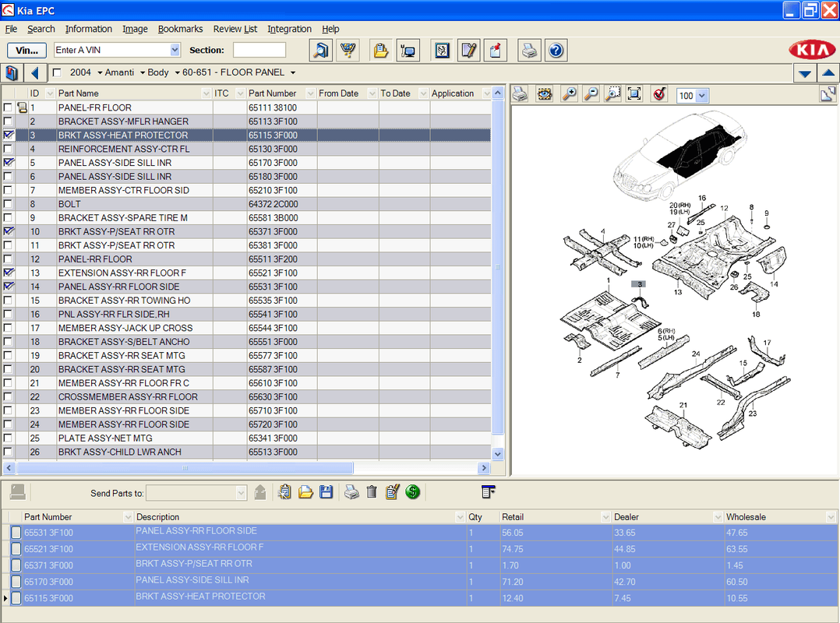Click the eye view icon in image toolbar
The height and width of the screenshot is (623, 840).
pos(544,95)
